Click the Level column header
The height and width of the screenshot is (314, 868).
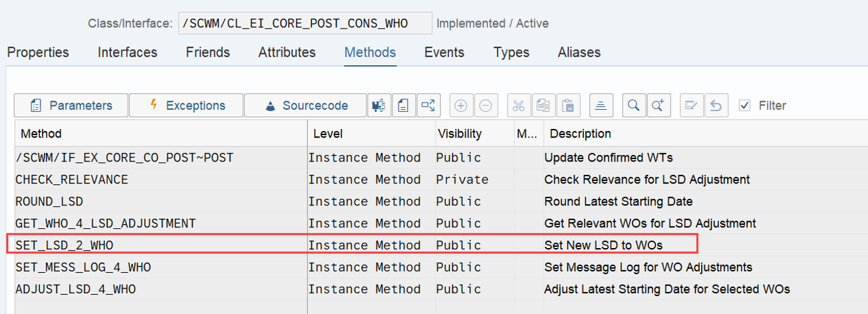click(372, 134)
